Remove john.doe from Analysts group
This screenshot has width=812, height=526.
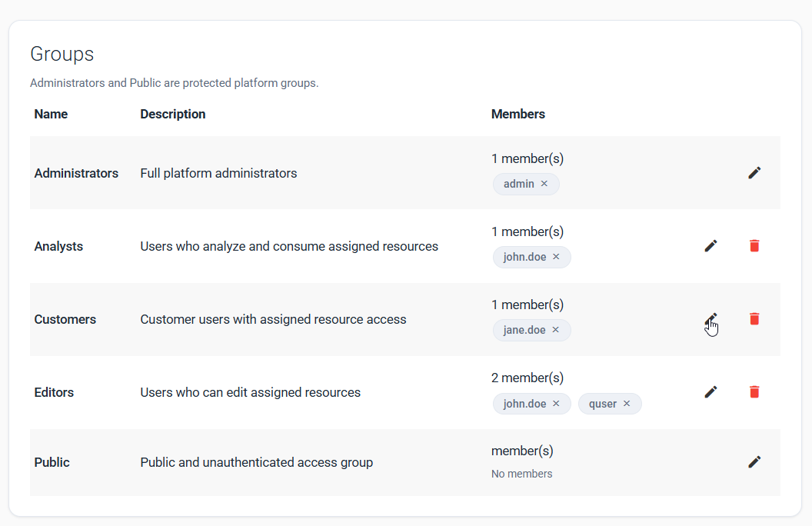tap(556, 257)
